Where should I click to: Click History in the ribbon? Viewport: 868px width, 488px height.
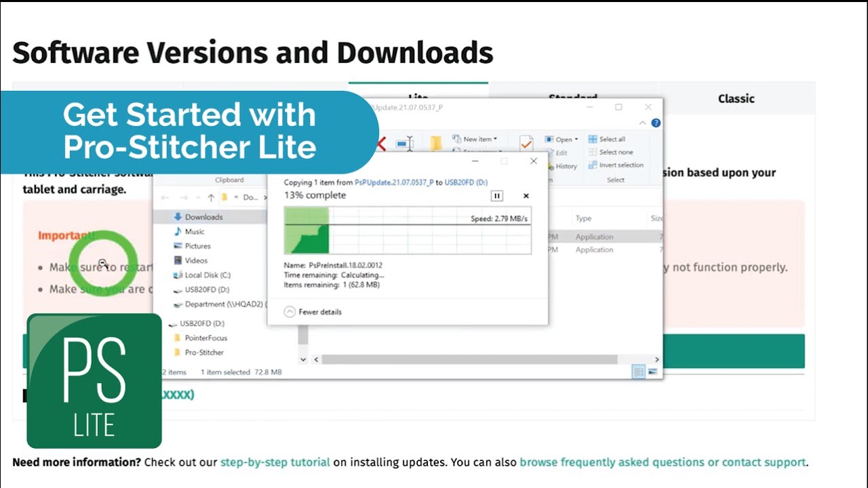[x=561, y=166]
